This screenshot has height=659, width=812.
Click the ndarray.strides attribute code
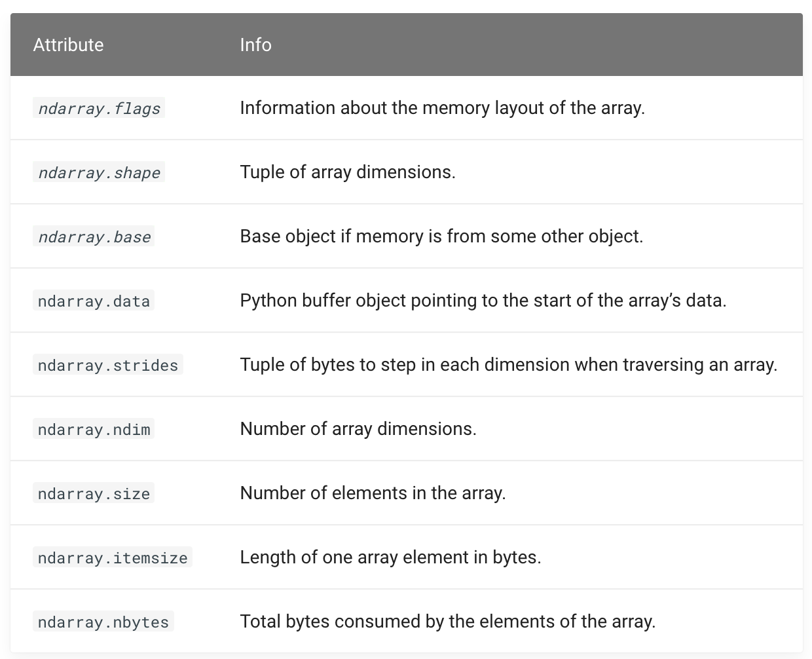108,365
